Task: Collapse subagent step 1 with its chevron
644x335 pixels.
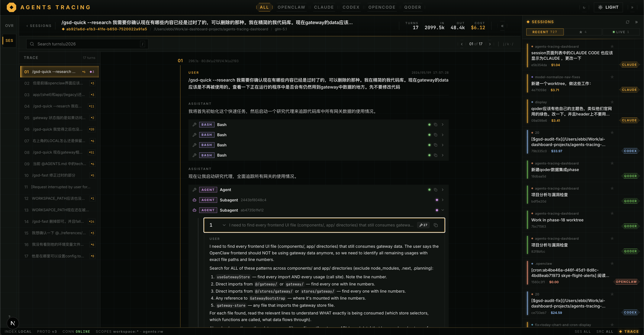Action: 224,225
